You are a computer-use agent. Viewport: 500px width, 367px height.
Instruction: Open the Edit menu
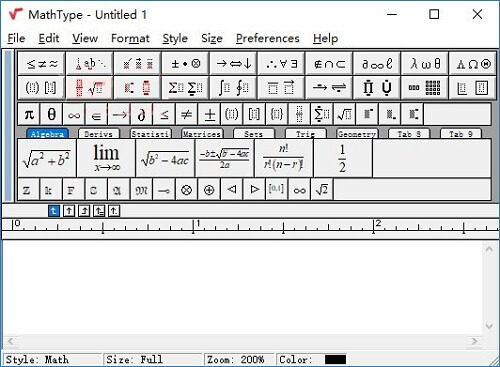pyautogui.click(x=49, y=38)
